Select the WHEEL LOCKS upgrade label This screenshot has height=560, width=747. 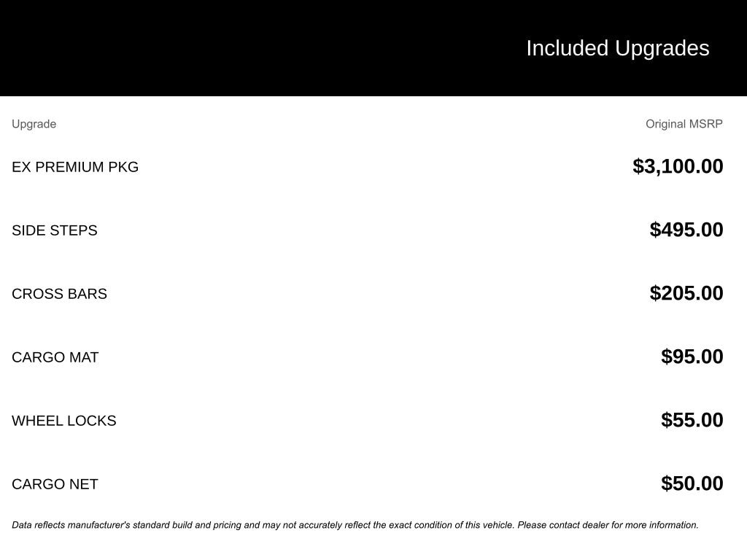pos(64,421)
